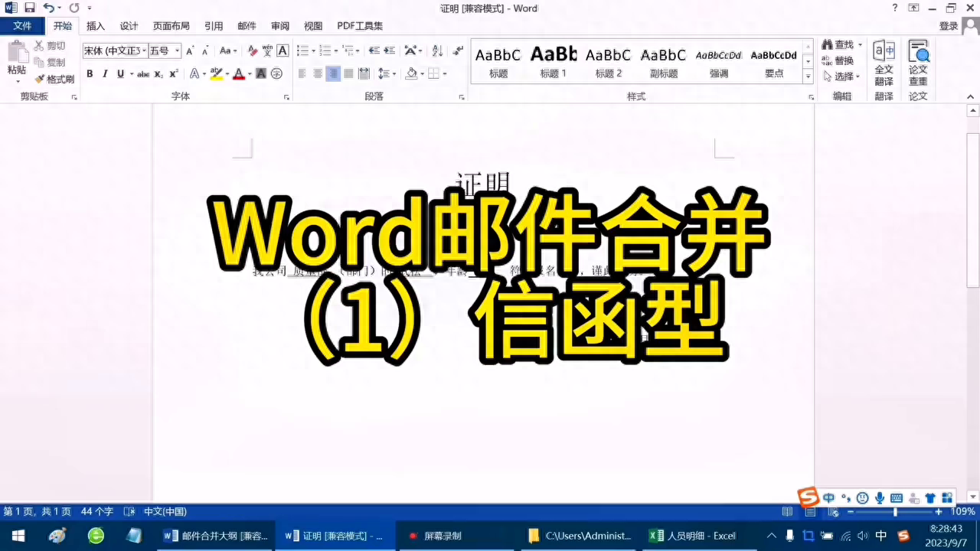Click the Distributed alignment icon

tap(364, 73)
